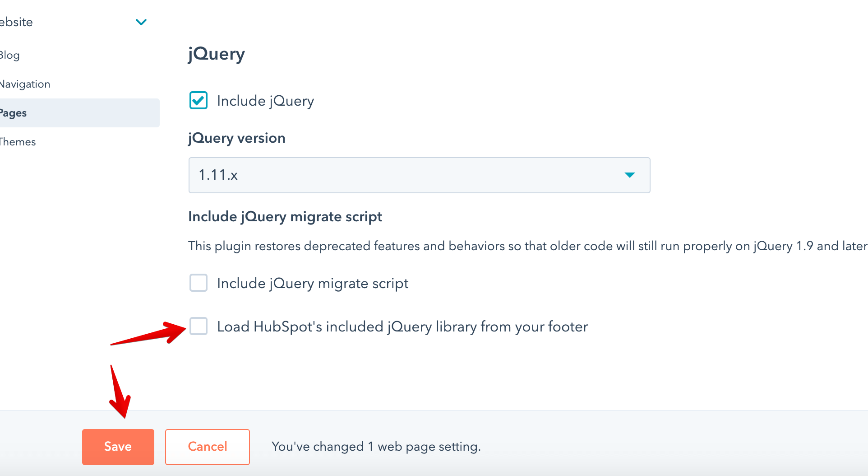Click the 1.11.x version selector field

point(419,175)
